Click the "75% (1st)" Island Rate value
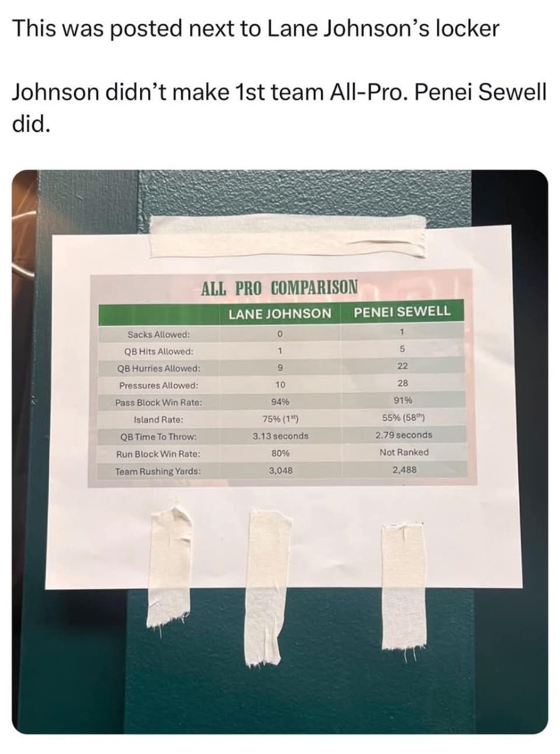Image resolution: width=560 pixels, height=754 pixels. [280, 419]
